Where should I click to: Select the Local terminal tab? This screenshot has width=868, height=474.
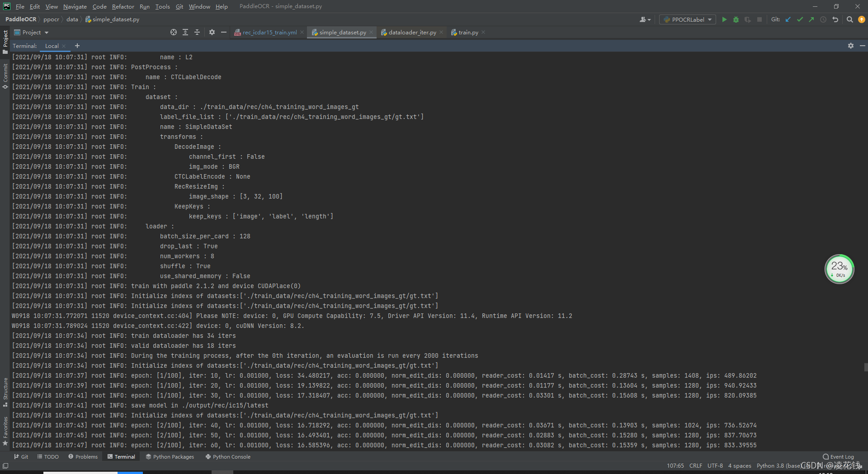(x=52, y=46)
